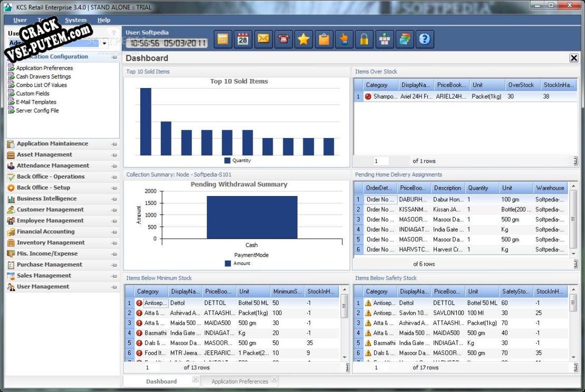The height and width of the screenshot is (392, 585).
Task: Open E-Mail Templates item
Action: pos(36,102)
